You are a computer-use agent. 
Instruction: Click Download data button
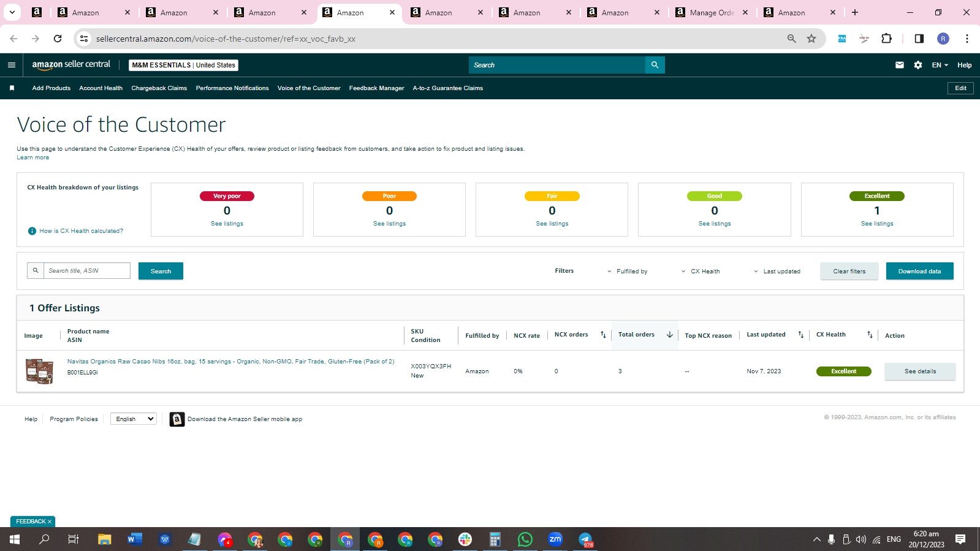tap(920, 271)
